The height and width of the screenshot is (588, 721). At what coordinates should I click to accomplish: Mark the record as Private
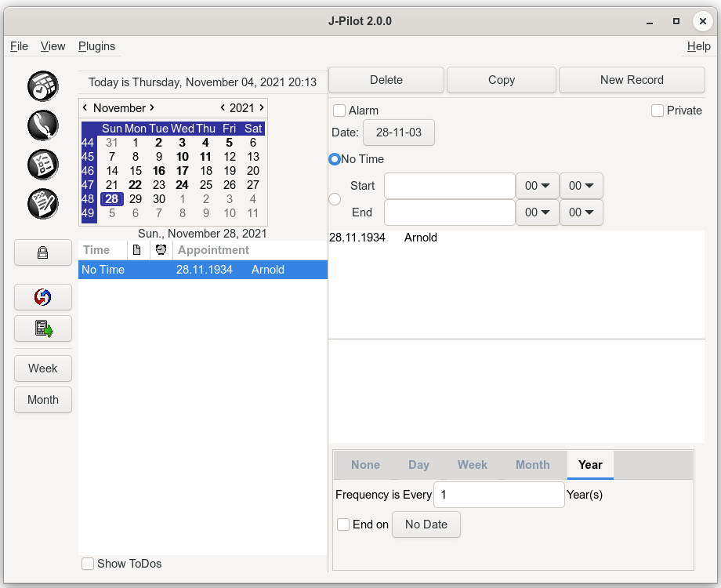658,111
